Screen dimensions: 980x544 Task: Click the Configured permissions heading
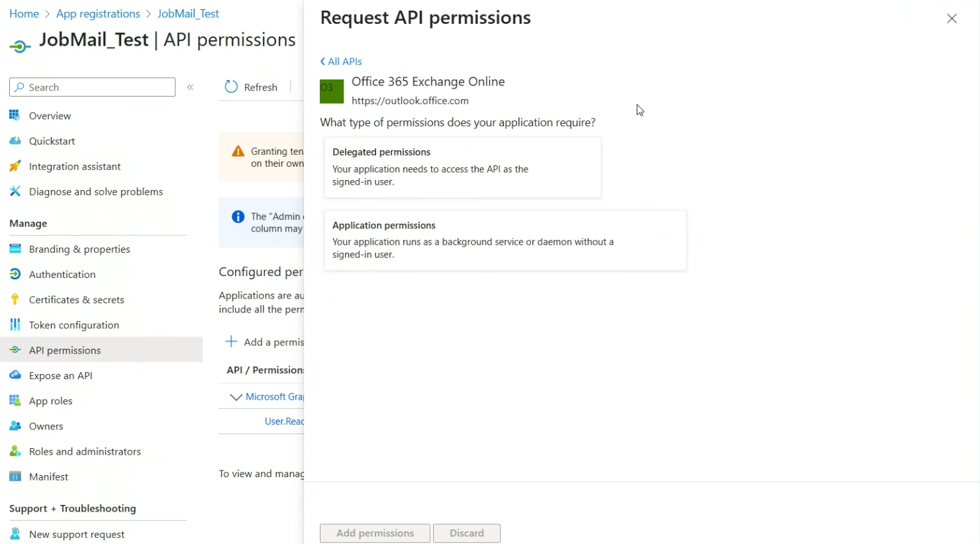[x=261, y=272]
